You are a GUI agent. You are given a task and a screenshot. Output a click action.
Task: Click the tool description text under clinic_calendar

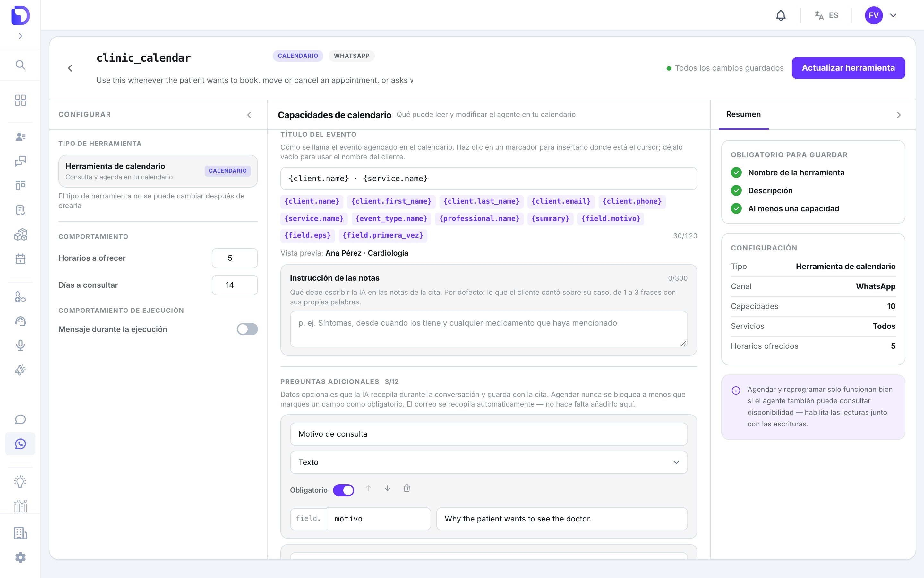coord(255,80)
